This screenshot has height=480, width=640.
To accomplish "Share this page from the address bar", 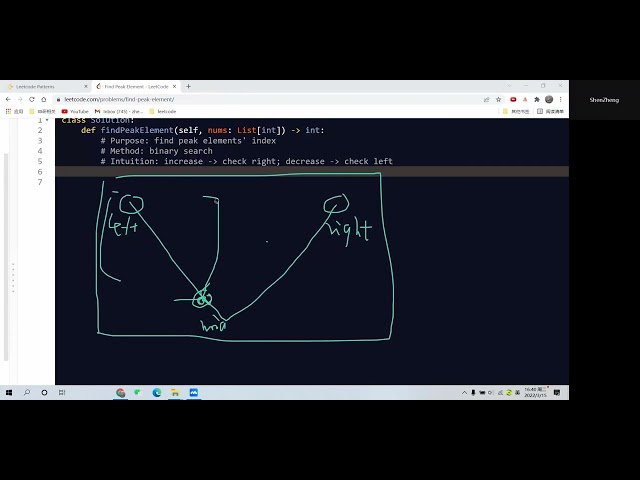I will coord(487,99).
